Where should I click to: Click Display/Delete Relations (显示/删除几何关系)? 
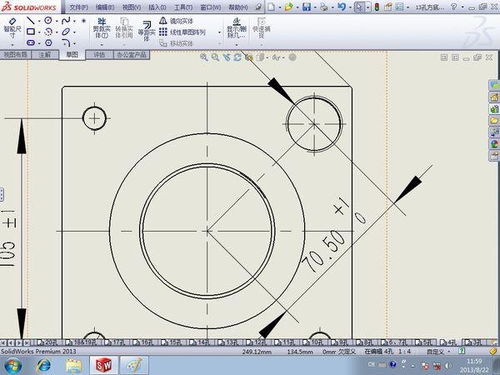pos(236,28)
